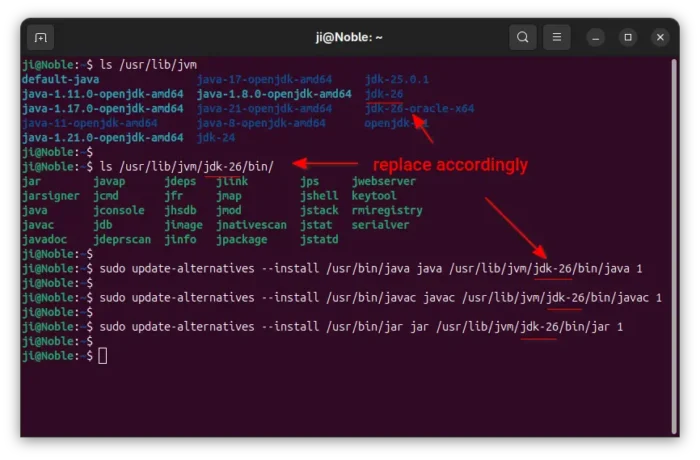Click the ji@Noble window title
Image resolution: width=700 pixels, height=460 pixels.
point(350,38)
